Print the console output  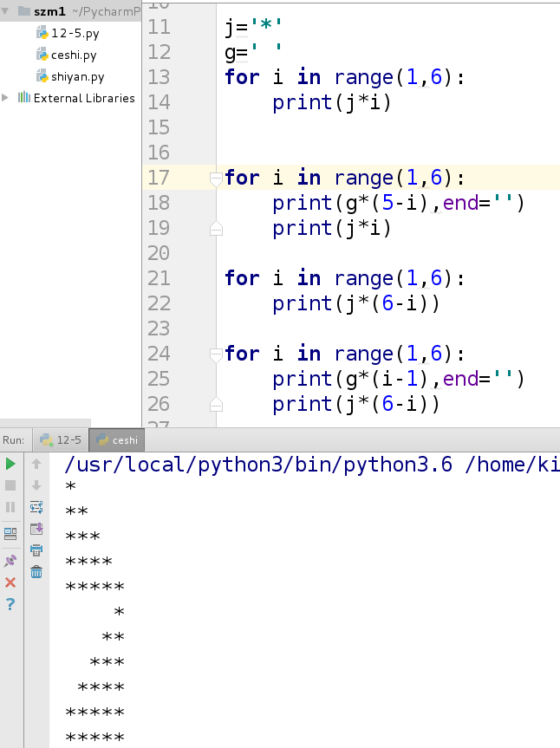pyautogui.click(x=36, y=550)
